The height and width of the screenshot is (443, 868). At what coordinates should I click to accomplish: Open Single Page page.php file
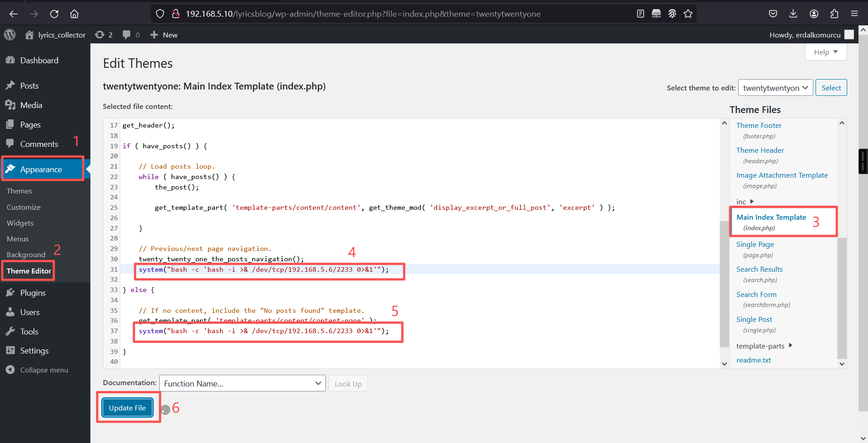[x=755, y=244]
